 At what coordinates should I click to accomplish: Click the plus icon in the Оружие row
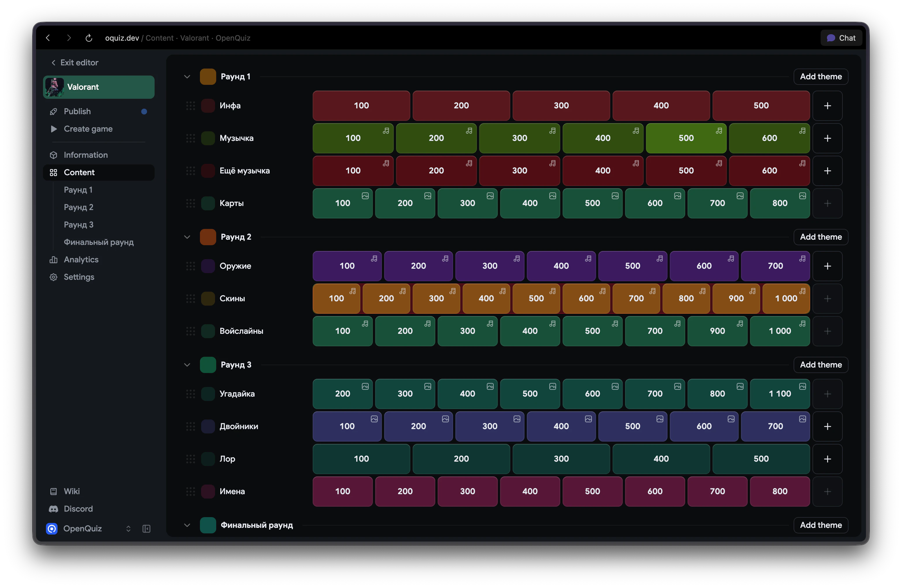tap(827, 266)
